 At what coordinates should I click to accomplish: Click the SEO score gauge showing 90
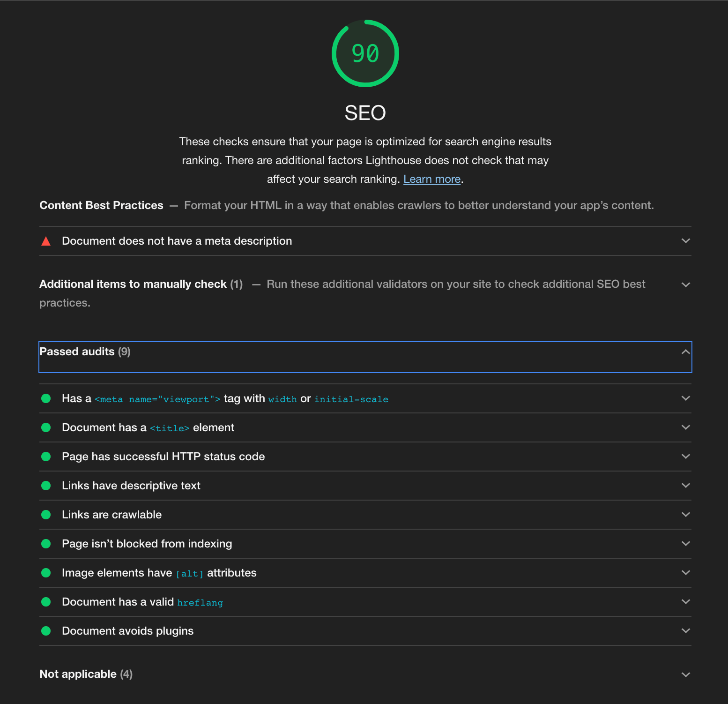365,53
